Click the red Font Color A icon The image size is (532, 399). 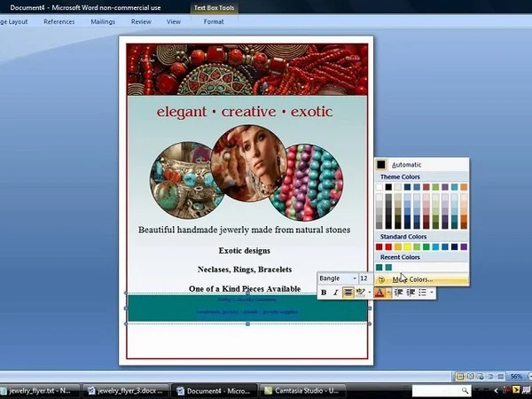pyautogui.click(x=379, y=293)
